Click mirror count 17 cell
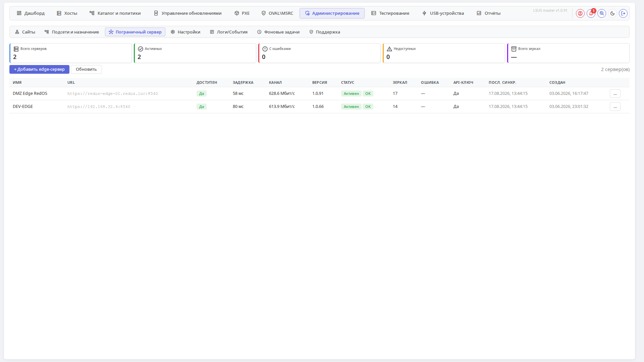Viewport: 644px width, 362px height. click(x=395, y=94)
